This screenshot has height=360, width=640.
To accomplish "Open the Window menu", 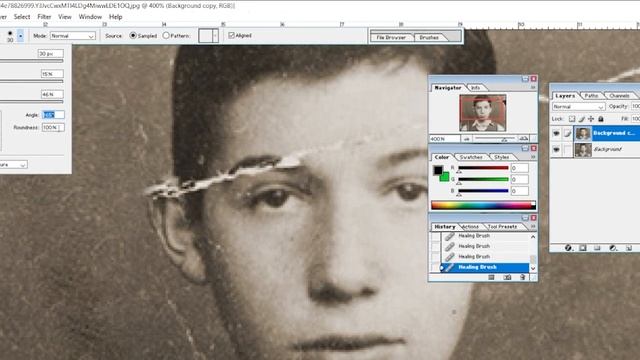I will [90, 17].
